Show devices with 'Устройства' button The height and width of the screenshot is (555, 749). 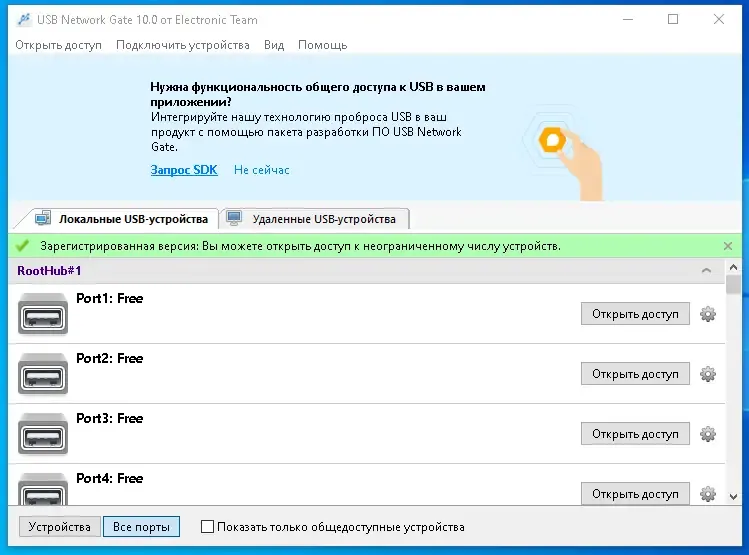pyautogui.click(x=60, y=526)
